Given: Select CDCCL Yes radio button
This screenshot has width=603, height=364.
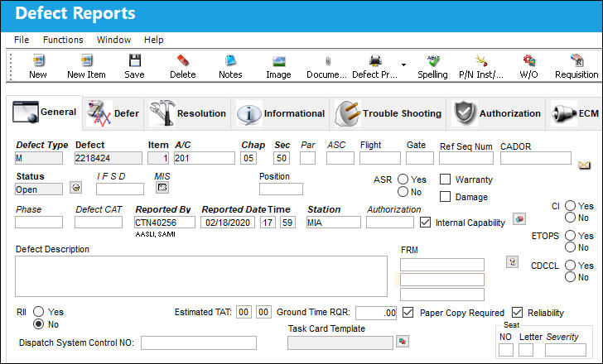Looking at the screenshot, I should (571, 266).
